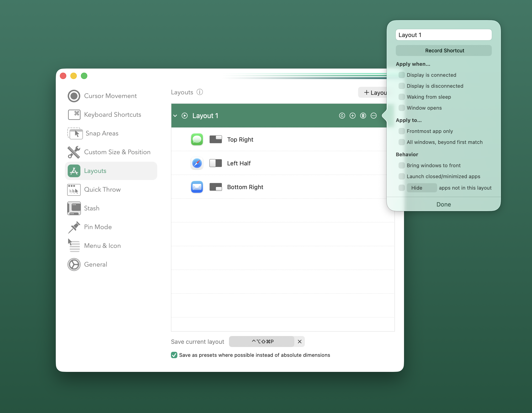This screenshot has height=413, width=532.
Task: Clear the Save current layout shortcut with X
Action: 300,342
